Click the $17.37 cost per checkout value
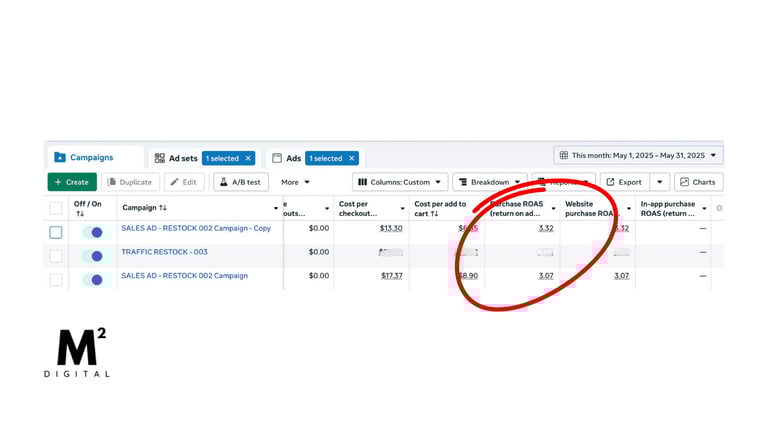The width and height of the screenshot is (768, 431). (x=392, y=276)
